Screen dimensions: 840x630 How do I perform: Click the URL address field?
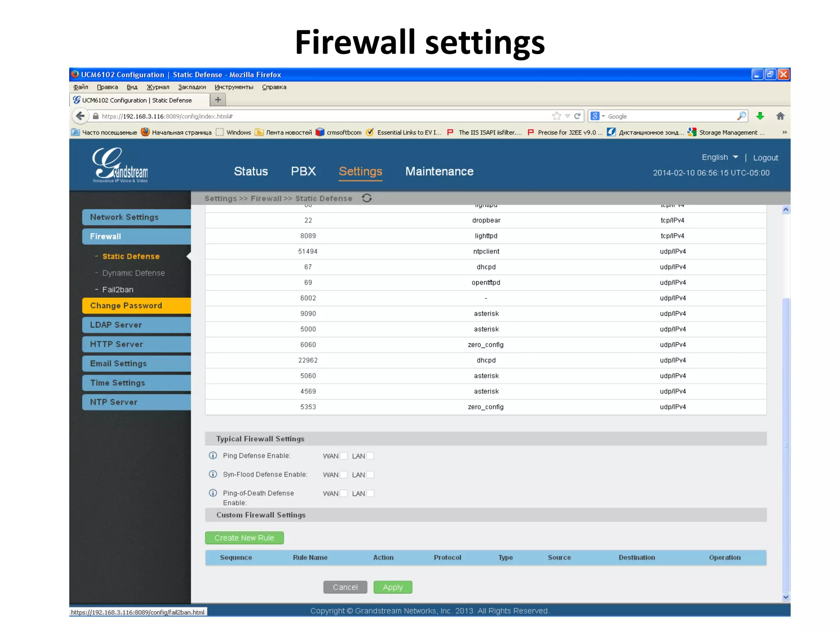pyautogui.click(x=324, y=116)
